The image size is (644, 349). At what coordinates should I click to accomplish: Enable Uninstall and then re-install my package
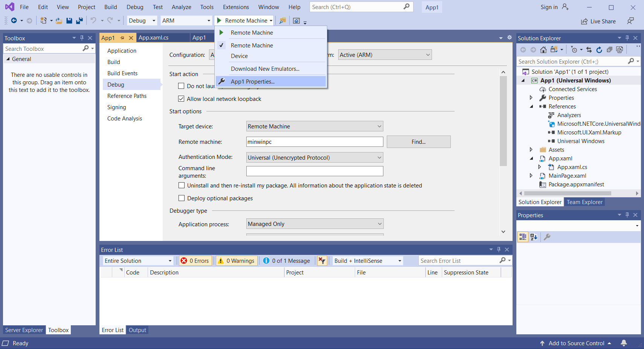182,185
